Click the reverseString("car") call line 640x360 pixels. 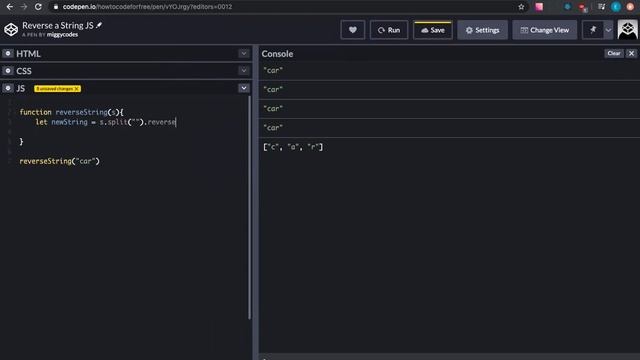60,161
